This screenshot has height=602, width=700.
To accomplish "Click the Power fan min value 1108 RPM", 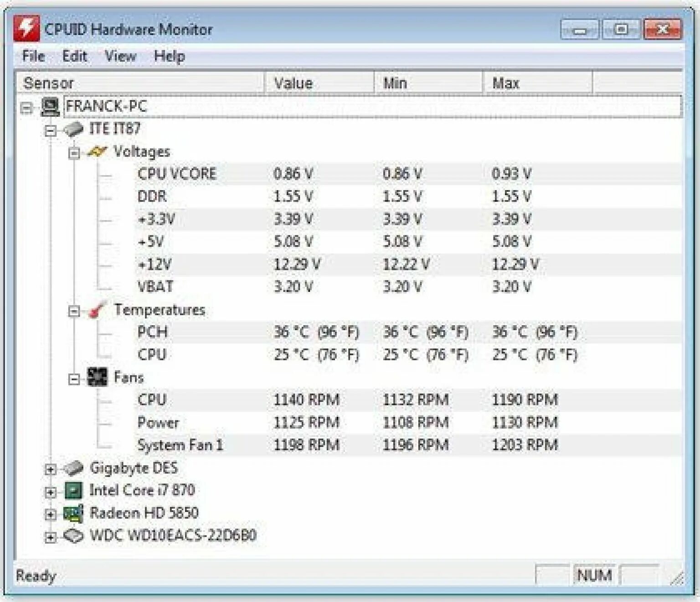I will [416, 422].
